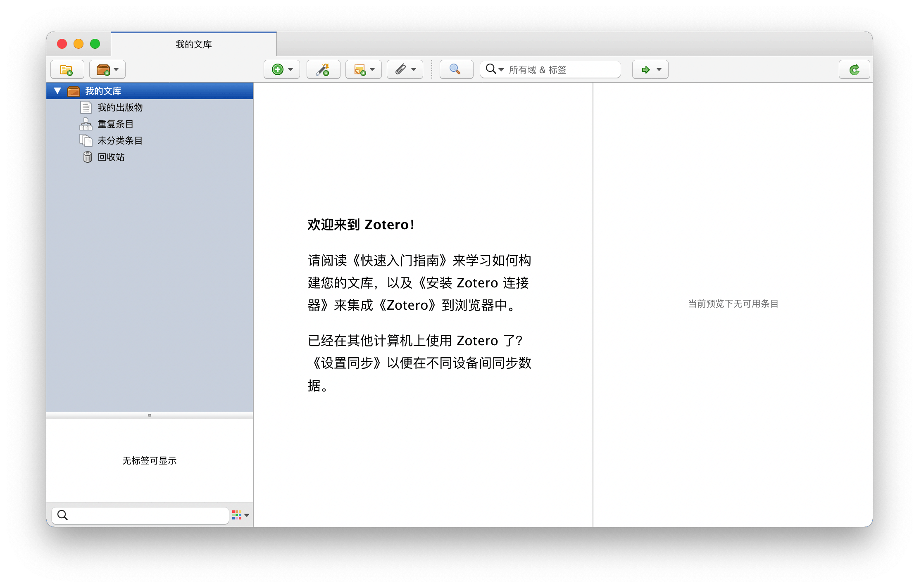
Task: Click the new collection folder icon
Action: click(66, 69)
